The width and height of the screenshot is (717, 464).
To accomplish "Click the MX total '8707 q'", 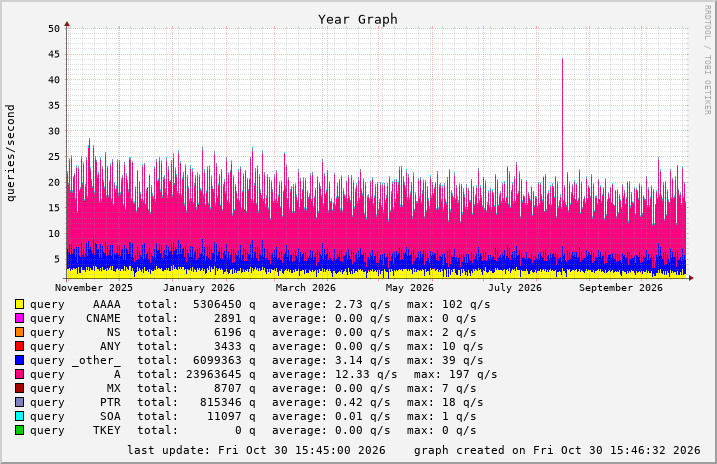I will click(235, 388).
